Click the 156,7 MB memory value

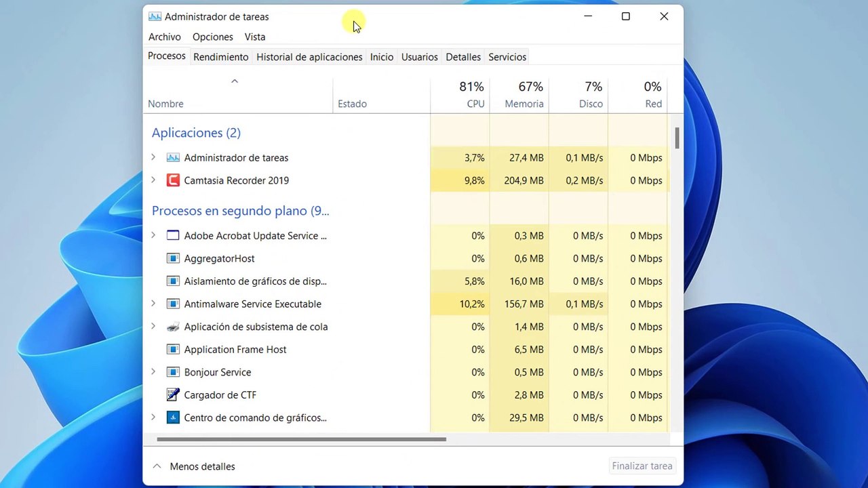(x=524, y=304)
